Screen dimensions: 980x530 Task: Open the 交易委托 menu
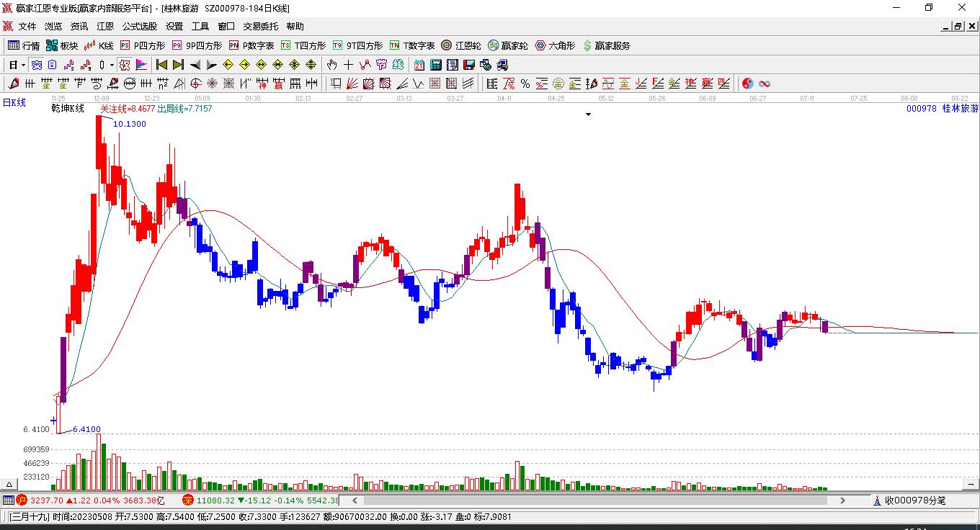tap(260, 27)
